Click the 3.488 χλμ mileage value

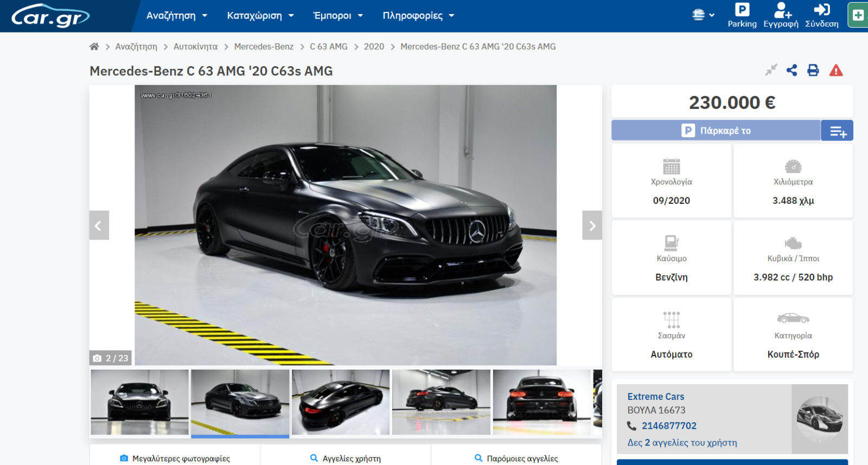(793, 201)
